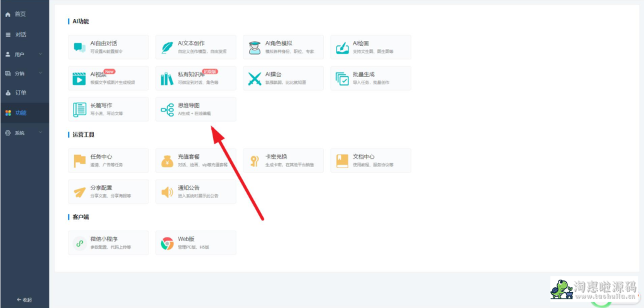Click the 私有知识库 books icon
644x308 pixels.
point(167,79)
